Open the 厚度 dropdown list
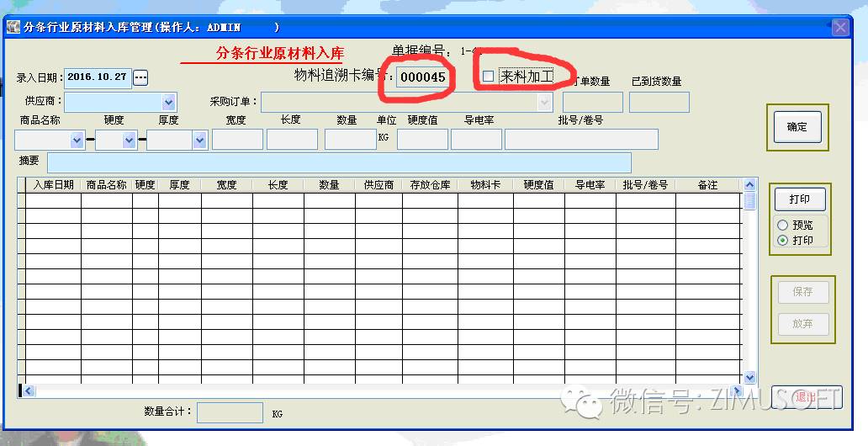Viewport: 868px width, 446px height. (x=199, y=141)
